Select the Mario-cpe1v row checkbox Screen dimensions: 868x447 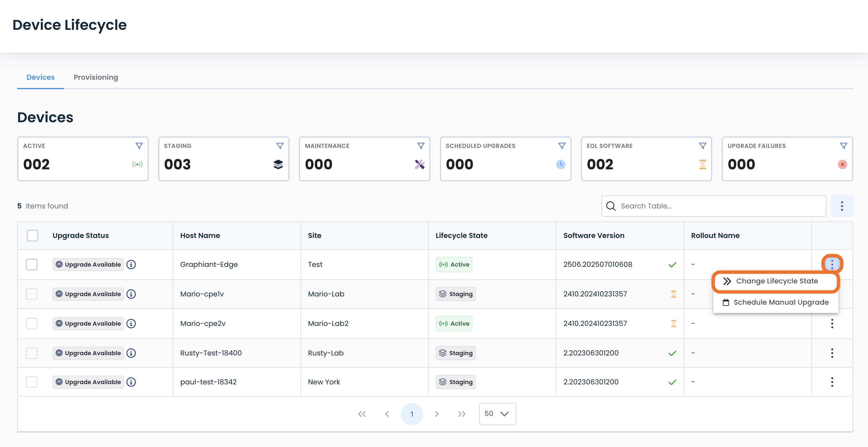point(32,294)
